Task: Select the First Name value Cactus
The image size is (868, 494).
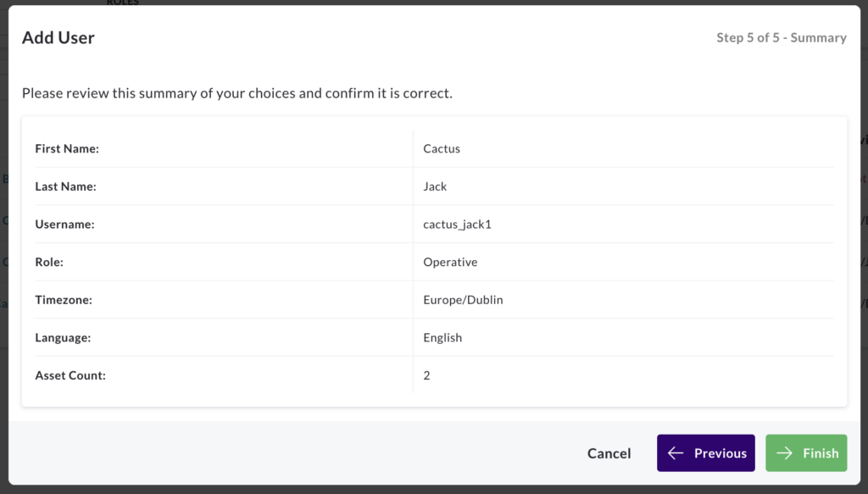Action: tap(442, 148)
